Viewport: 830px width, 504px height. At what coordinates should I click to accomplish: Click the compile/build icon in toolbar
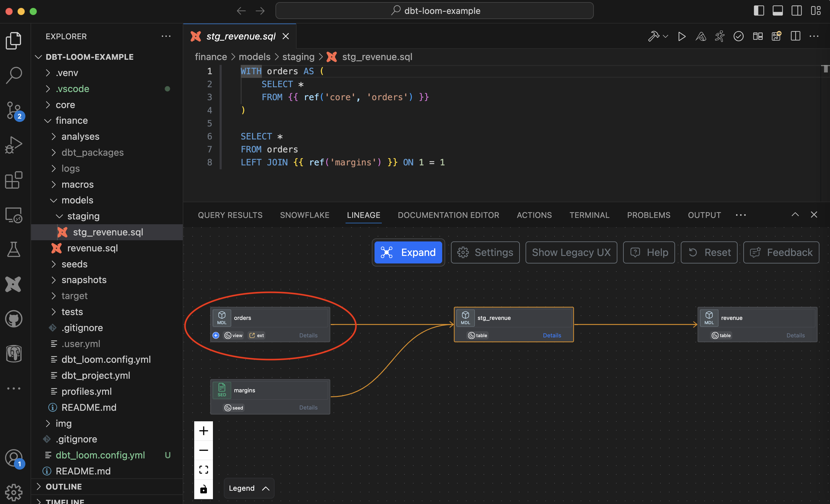pyautogui.click(x=654, y=36)
